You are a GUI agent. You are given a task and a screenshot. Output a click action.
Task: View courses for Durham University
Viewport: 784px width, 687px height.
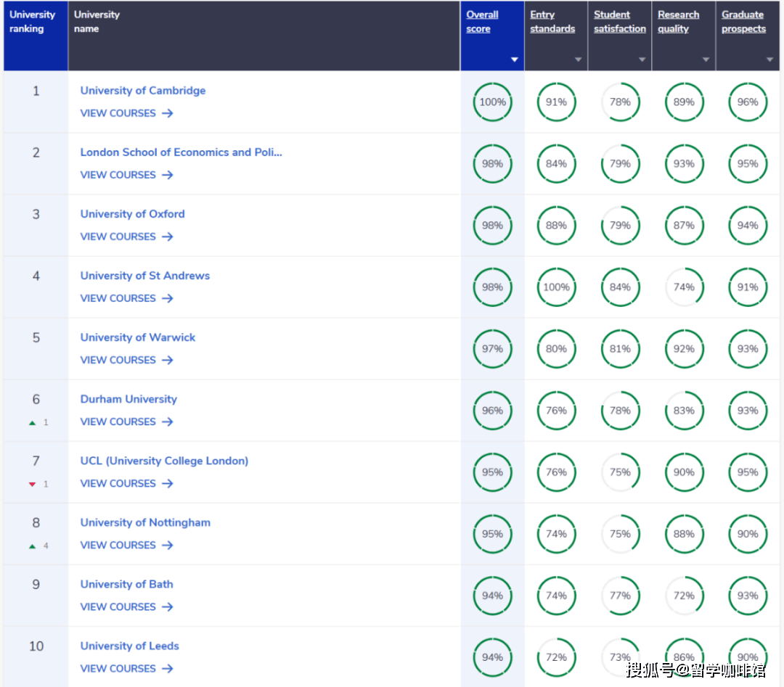click(126, 421)
